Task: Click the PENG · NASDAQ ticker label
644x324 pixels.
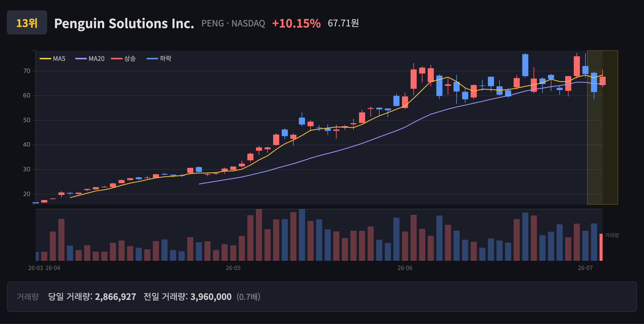Action: pos(233,24)
